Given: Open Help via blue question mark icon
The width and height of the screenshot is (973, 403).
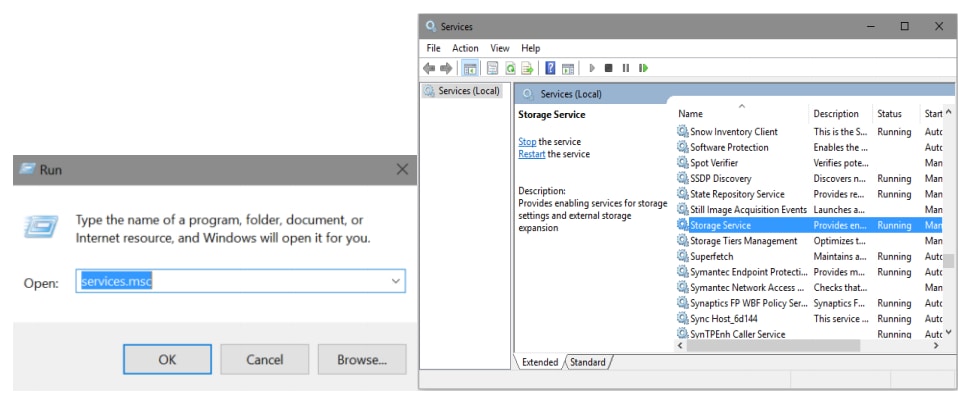Looking at the screenshot, I should 550,68.
